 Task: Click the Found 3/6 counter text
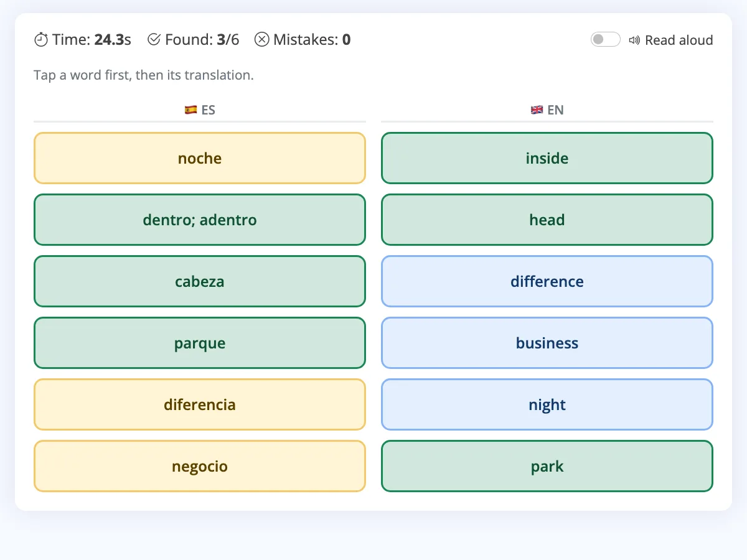tap(202, 40)
